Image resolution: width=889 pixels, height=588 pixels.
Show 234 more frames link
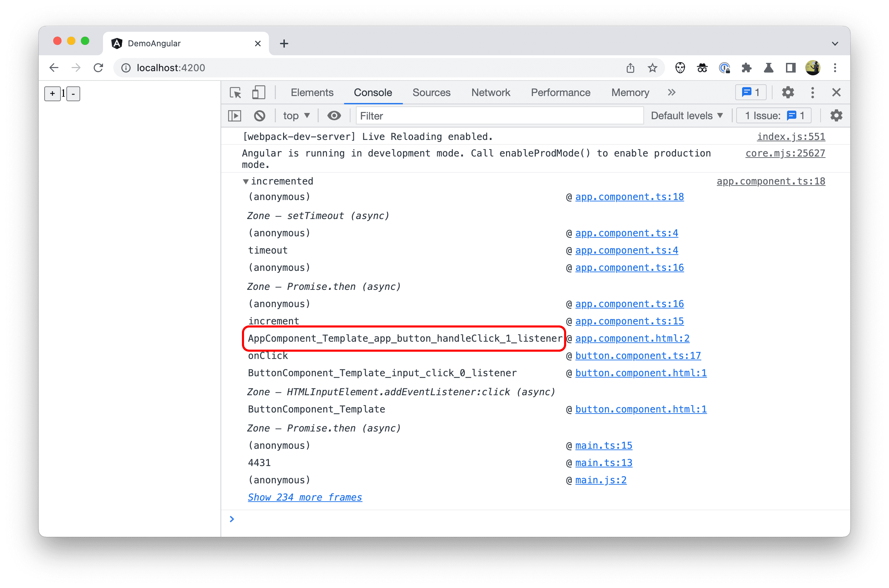pyautogui.click(x=303, y=497)
